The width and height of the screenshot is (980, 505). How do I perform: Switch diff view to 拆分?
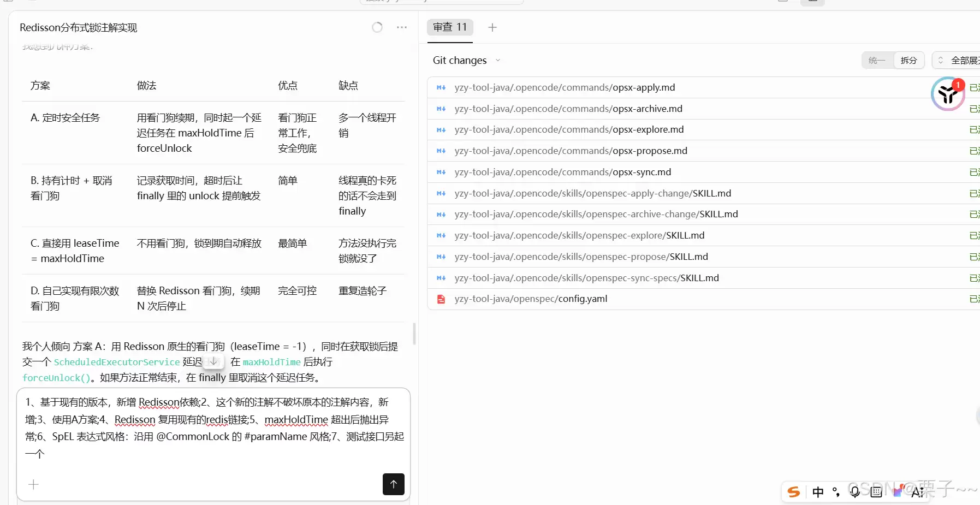[908, 60]
